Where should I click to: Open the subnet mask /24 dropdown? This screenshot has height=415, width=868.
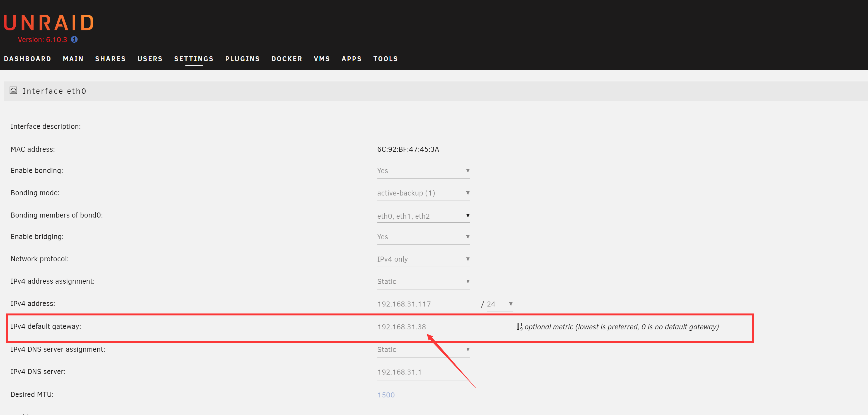click(499, 304)
